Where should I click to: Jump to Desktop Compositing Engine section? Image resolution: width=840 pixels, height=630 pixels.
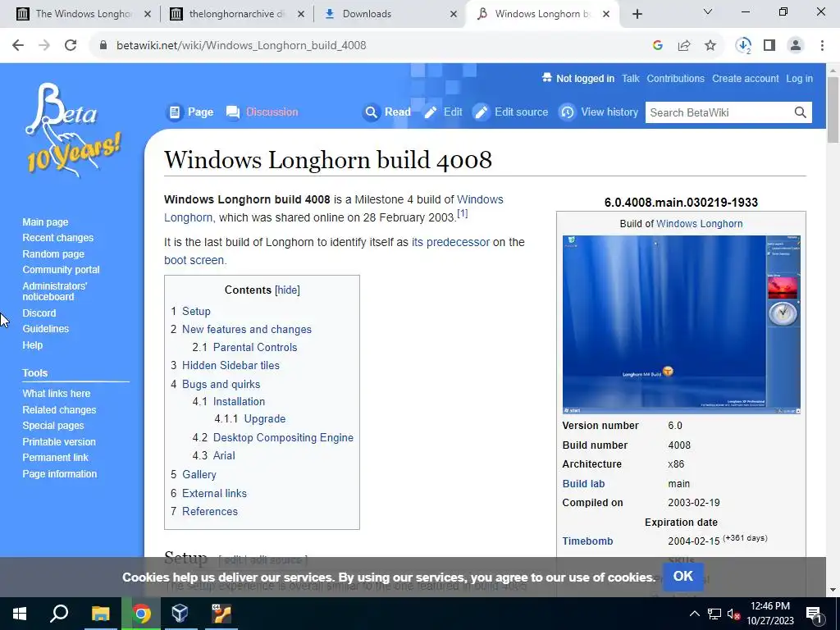283,438
